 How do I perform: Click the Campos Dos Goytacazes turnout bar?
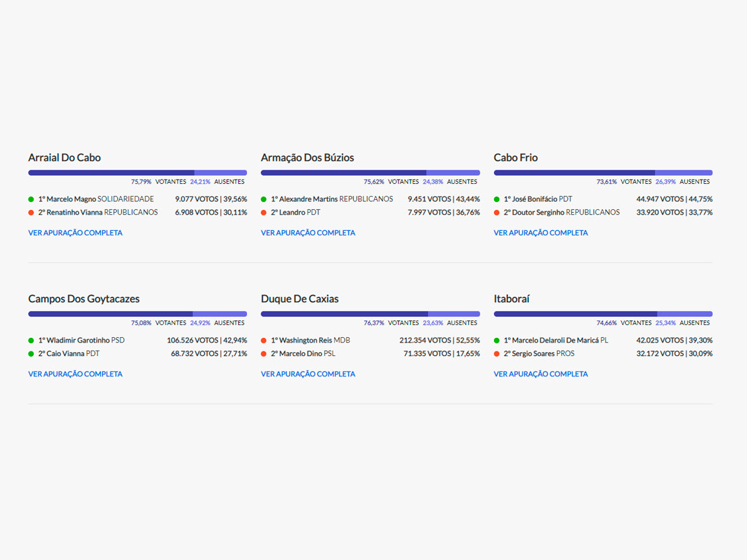(x=138, y=314)
